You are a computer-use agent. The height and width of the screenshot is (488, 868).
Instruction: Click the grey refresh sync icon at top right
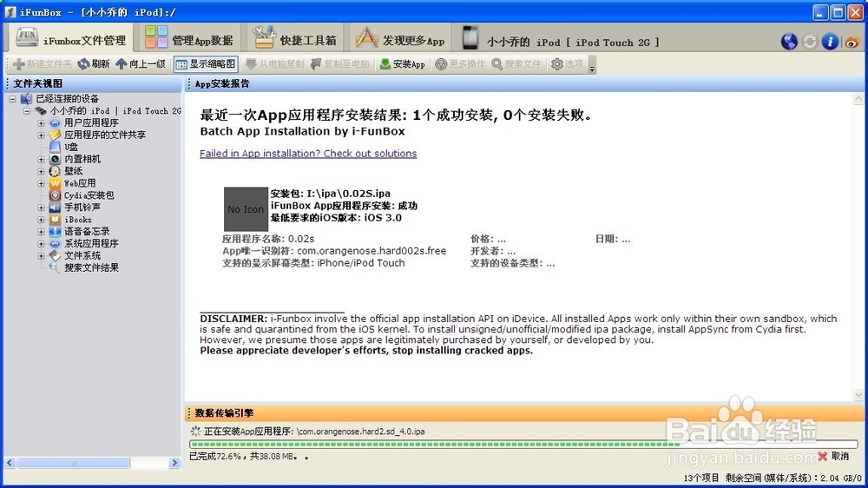(x=810, y=42)
